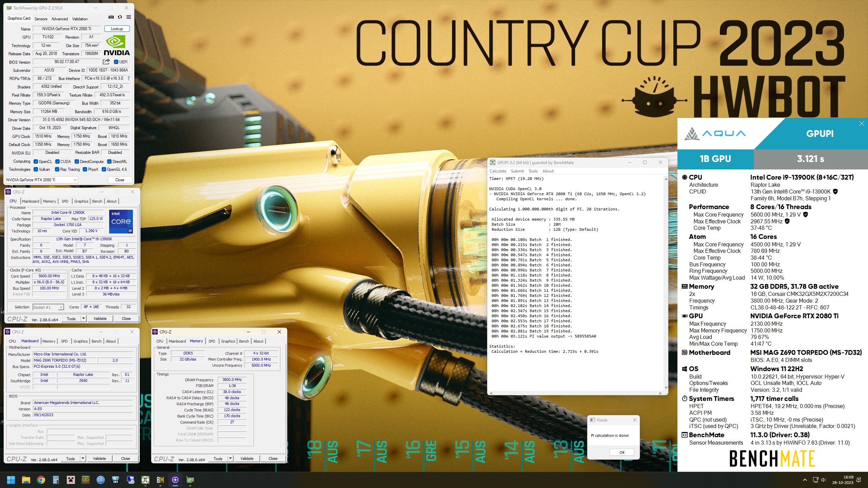The height and width of the screenshot is (488, 868).
Task: Switch to CPU-Z icon on taskbar
Action: click(175, 480)
